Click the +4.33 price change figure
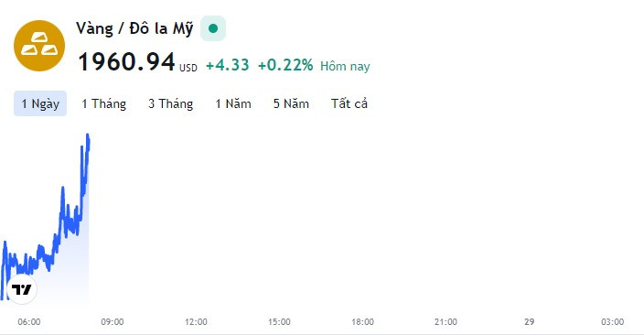The width and height of the screenshot is (644, 335). point(228,65)
